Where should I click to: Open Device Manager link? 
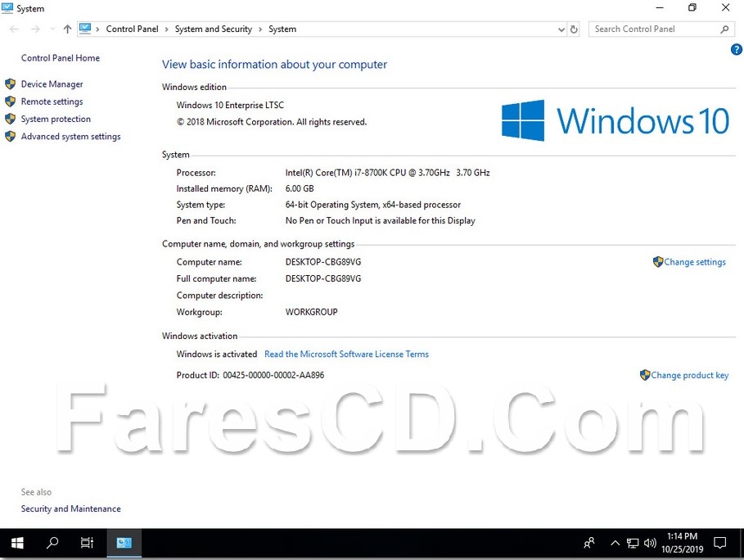pos(52,84)
